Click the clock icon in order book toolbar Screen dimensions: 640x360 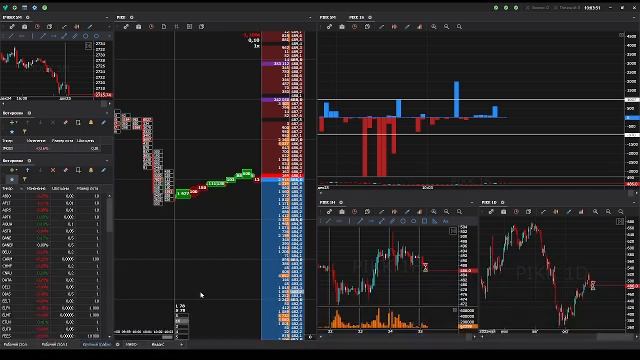tap(151, 27)
